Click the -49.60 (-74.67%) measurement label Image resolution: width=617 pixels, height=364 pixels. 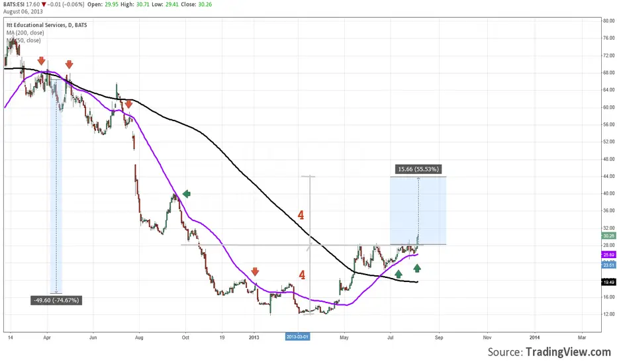click(x=56, y=300)
